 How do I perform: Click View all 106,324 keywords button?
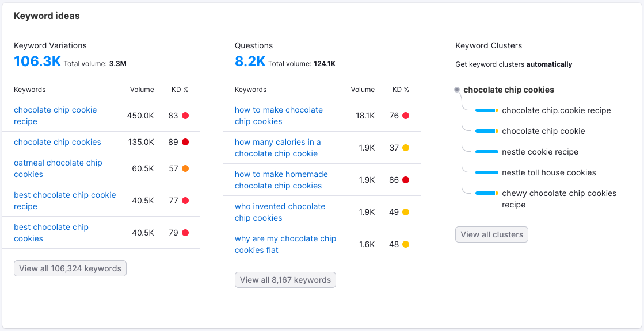click(70, 268)
